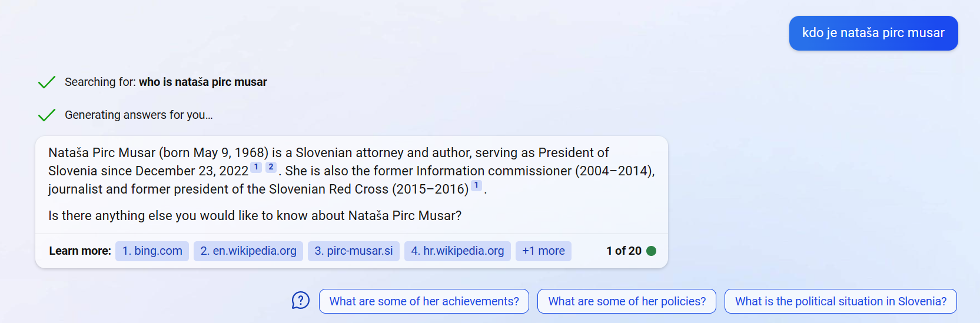Click the "Generating answers for you" status text
This screenshot has height=323, width=980.
pyautogui.click(x=139, y=115)
